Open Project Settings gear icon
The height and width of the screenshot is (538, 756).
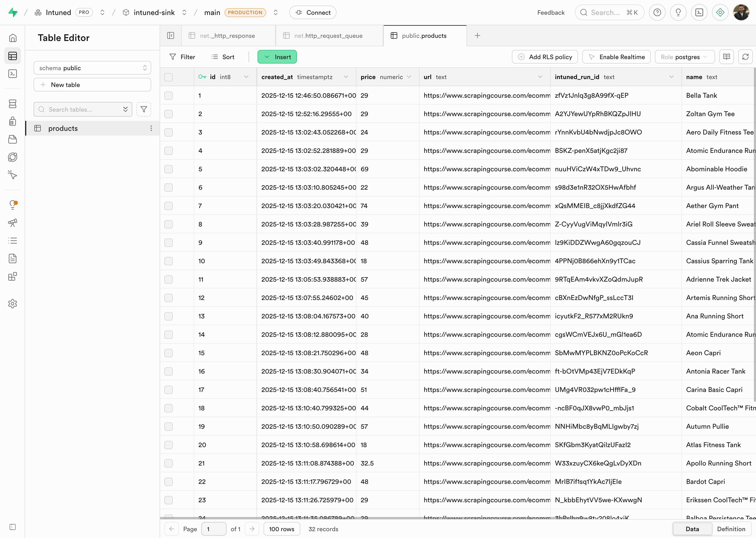[x=13, y=304]
